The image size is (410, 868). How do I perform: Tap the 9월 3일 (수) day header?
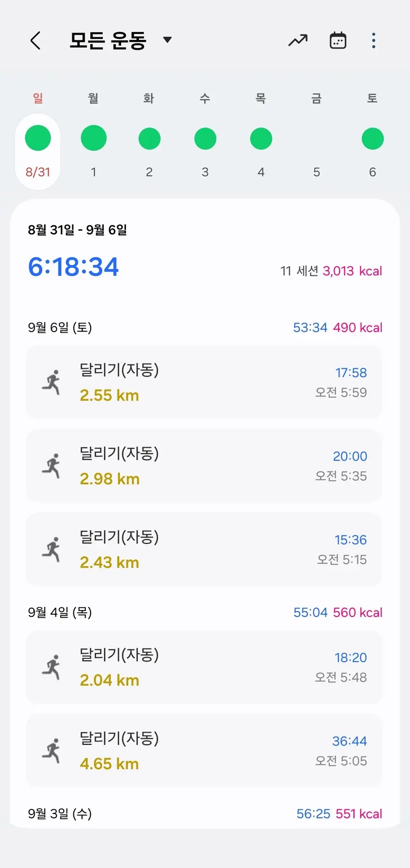point(60,814)
